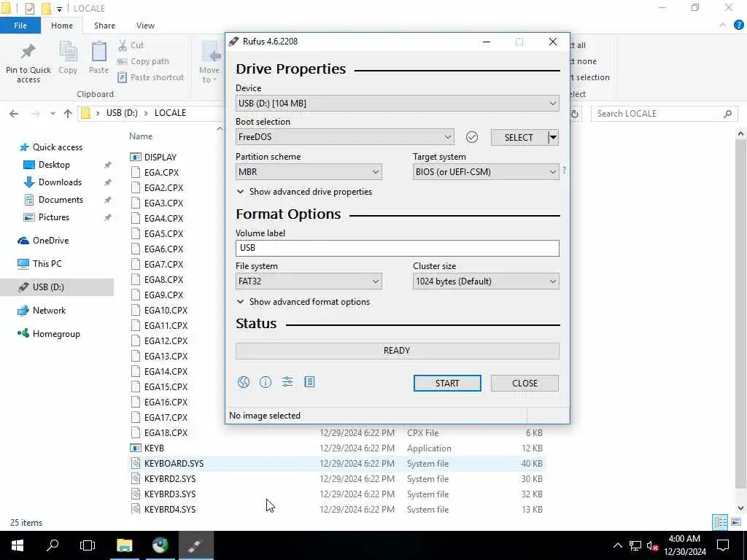Open Rufus application settings sliders icon
This screenshot has height=560, width=747.
point(287,382)
